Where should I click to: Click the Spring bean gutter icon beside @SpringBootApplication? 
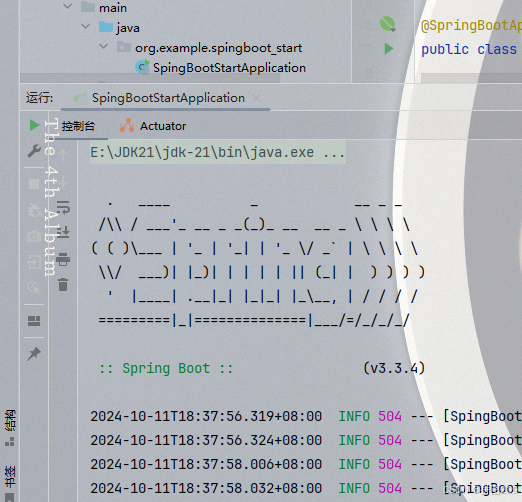click(x=388, y=24)
